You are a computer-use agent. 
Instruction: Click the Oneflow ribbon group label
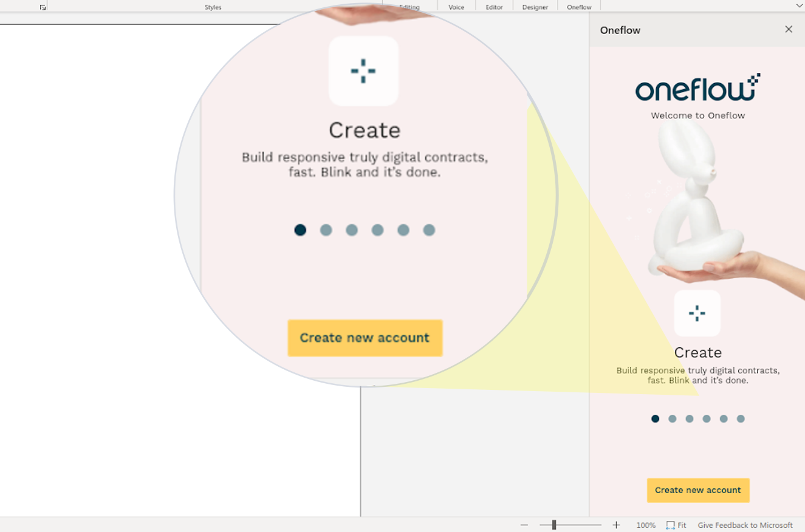tap(579, 7)
